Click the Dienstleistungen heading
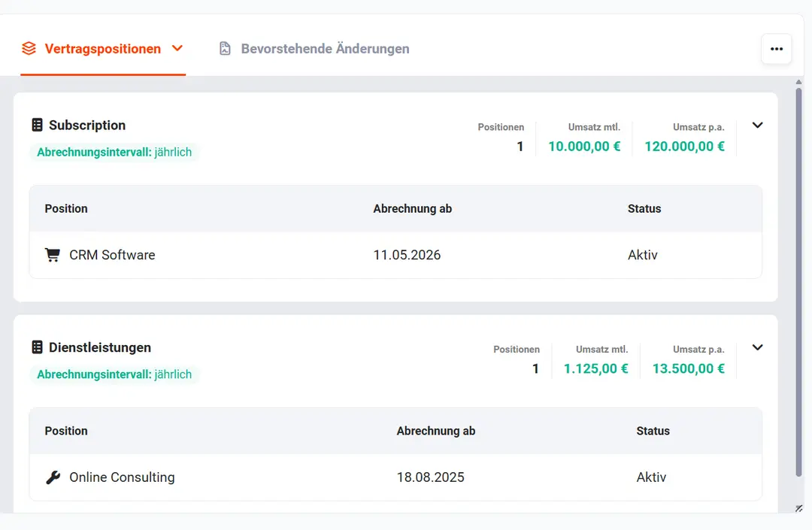This screenshot has width=812, height=530. [100, 347]
